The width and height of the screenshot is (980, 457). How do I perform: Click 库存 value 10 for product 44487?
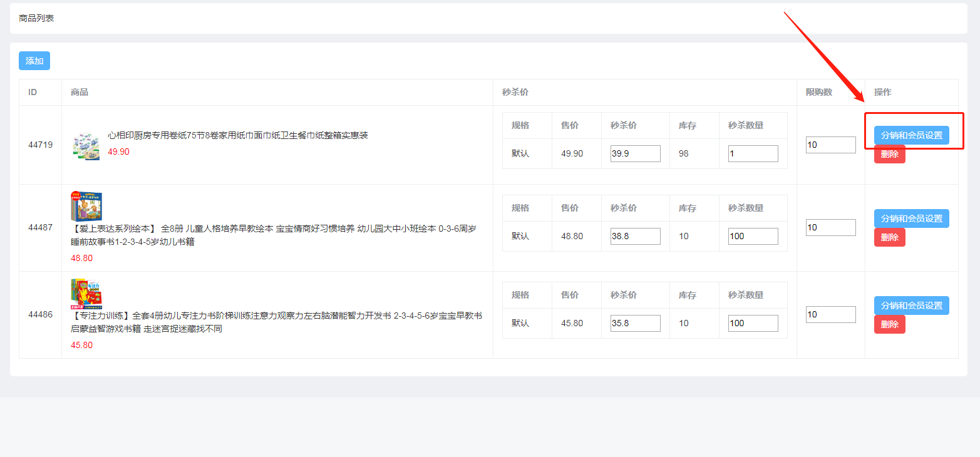[x=684, y=236]
